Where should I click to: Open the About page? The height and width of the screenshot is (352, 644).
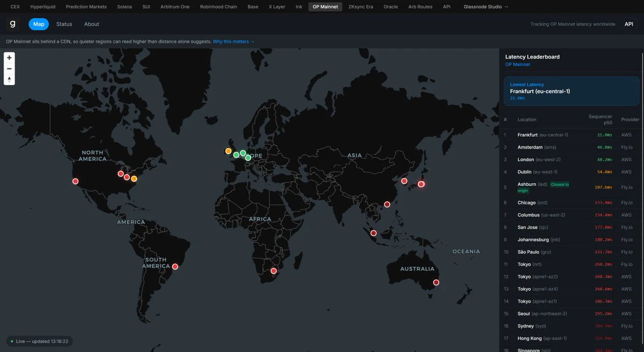[92, 24]
